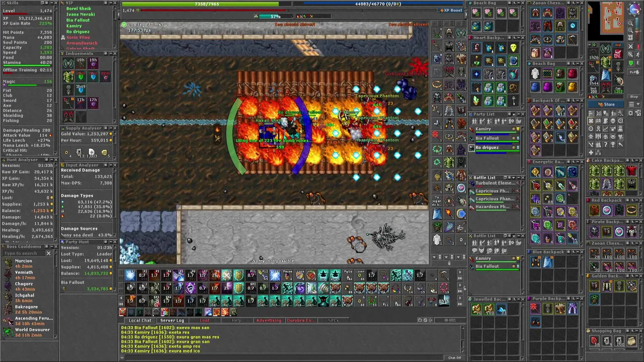The image size is (644, 362).
Task: Click the F1 hotkey action slot
Action: [x=130, y=276]
